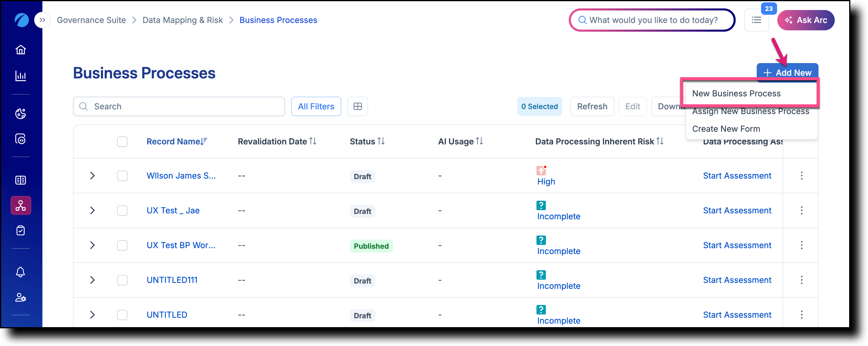The image size is (868, 346).
Task: Expand the WIlson James S... row
Action: [92, 176]
